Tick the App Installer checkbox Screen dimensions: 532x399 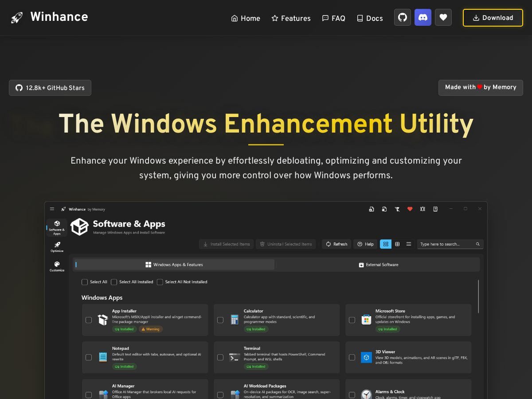[x=89, y=320]
